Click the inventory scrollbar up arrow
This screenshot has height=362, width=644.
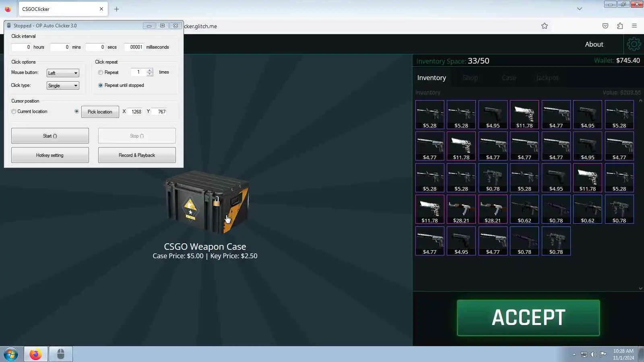tap(640, 101)
